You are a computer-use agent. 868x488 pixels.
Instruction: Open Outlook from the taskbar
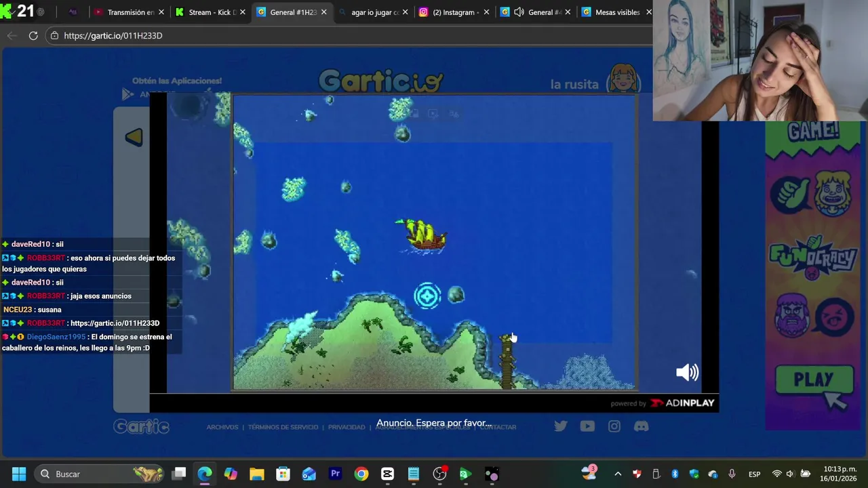[x=309, y=474]
